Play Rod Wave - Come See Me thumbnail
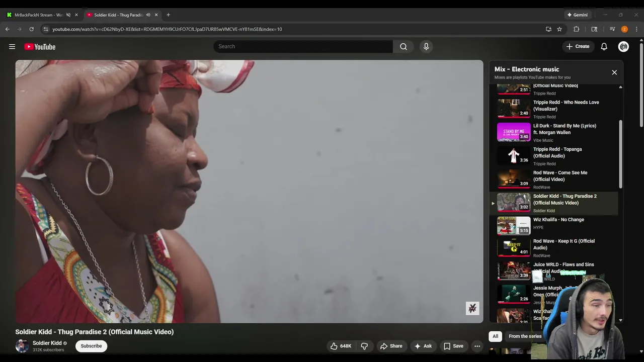644x362 pixels. (514, 179)
